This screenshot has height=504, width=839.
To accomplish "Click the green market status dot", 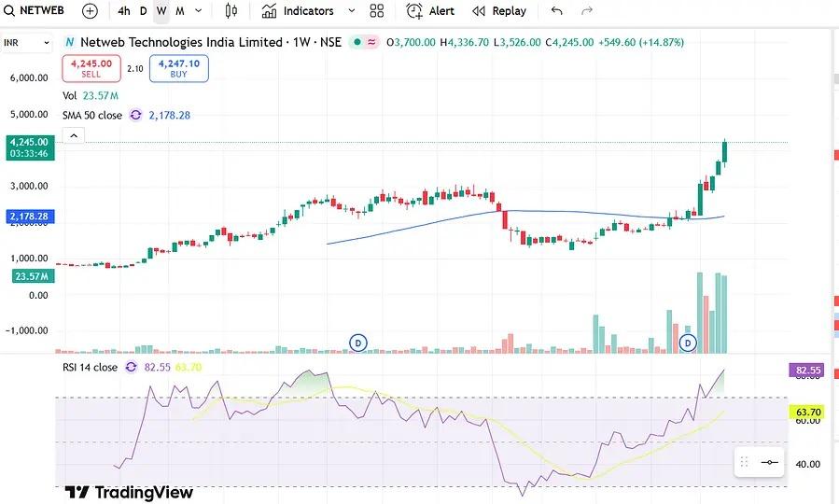I will point(357,42).
